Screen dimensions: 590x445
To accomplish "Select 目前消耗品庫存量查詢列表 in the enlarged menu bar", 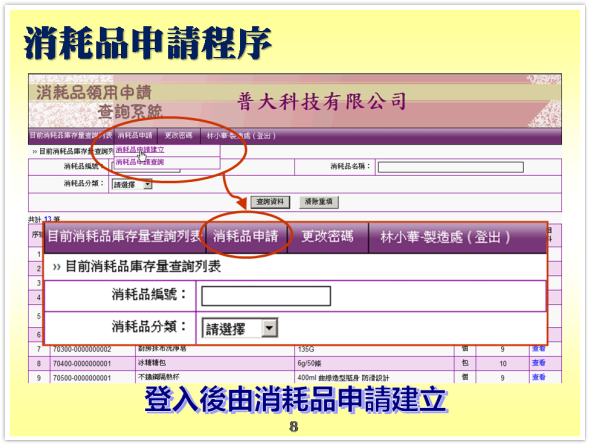I will 125,237.
